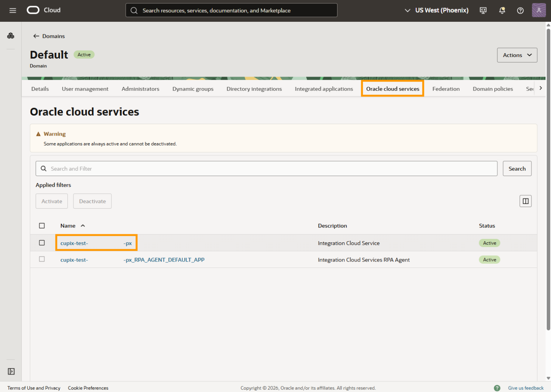
Task: Click the magnifier icon in Search and Filter
Action: pyautogui.click(x=44, y=168)
